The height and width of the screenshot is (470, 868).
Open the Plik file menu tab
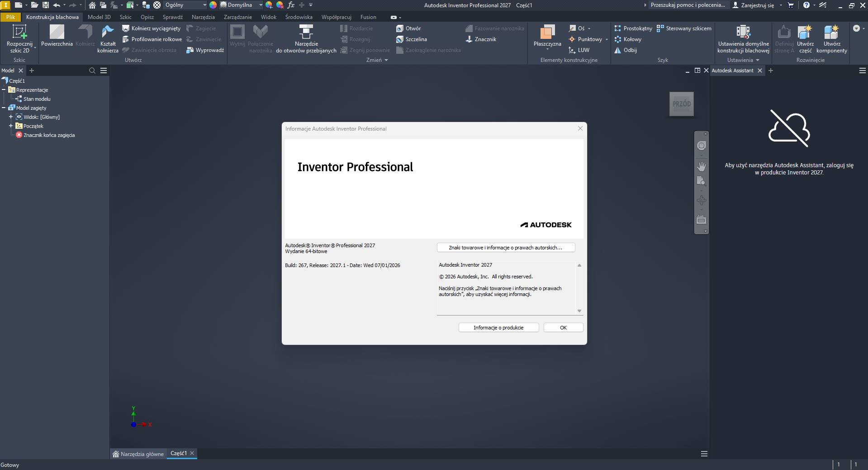[10, 17]
